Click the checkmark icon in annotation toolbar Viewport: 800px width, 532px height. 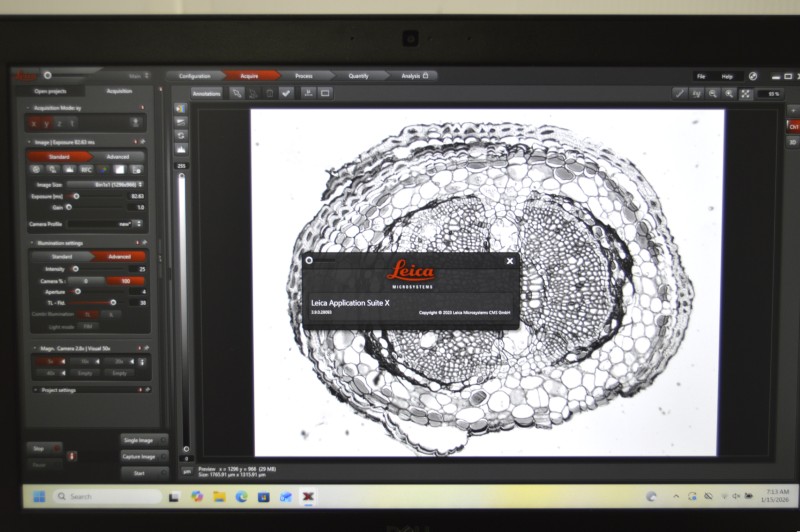286,93
